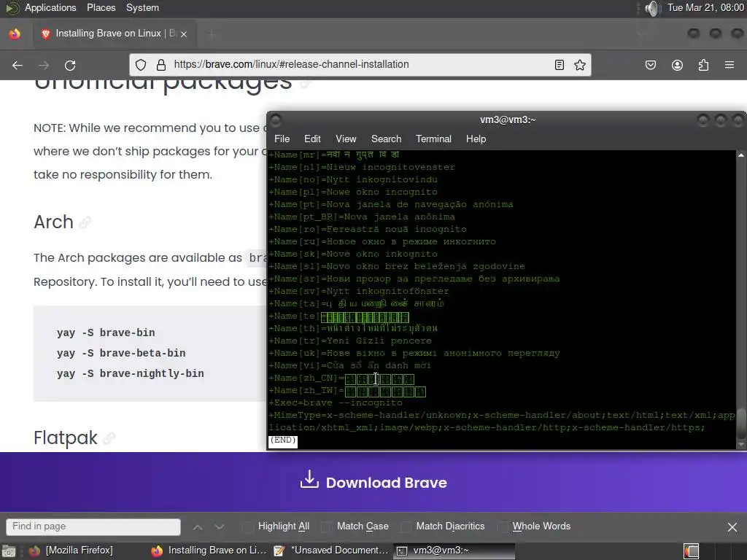Reload the Brave install page

click(70, 65)
